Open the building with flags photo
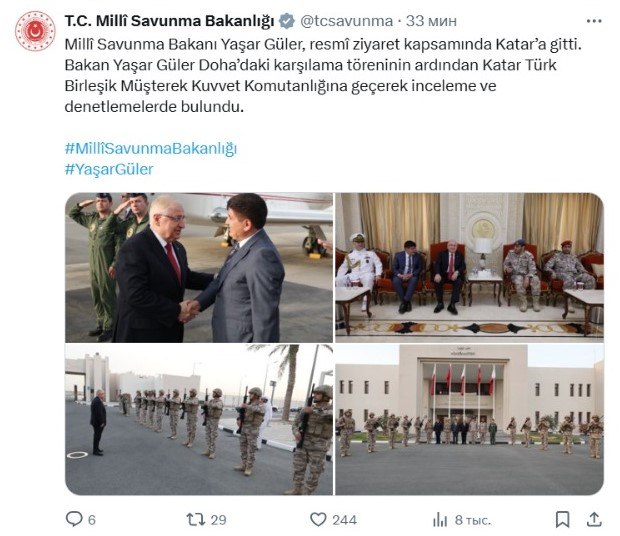Viewport: 620px width, 536px height. 469,419
